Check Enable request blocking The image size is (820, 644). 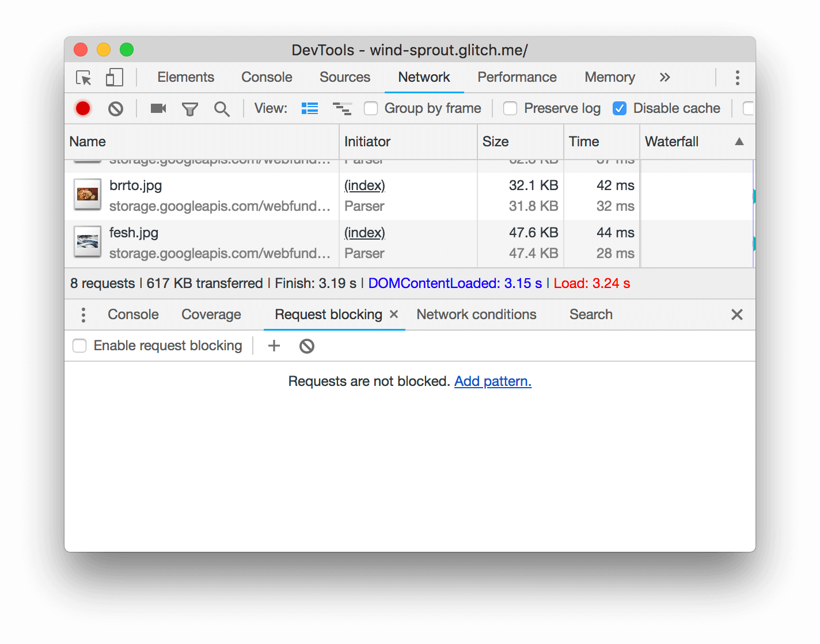click(79, 346)
